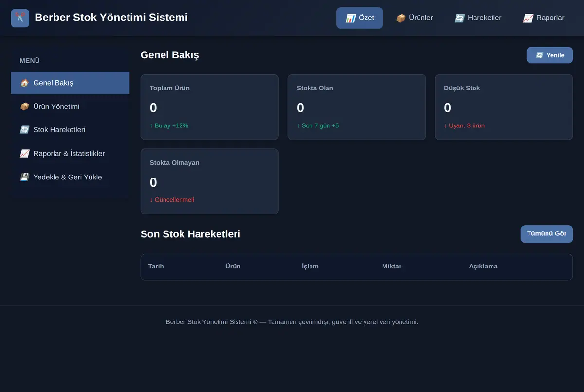Click the Miktar column header
Screen dimensions: 584x392
tap(392, 267)
